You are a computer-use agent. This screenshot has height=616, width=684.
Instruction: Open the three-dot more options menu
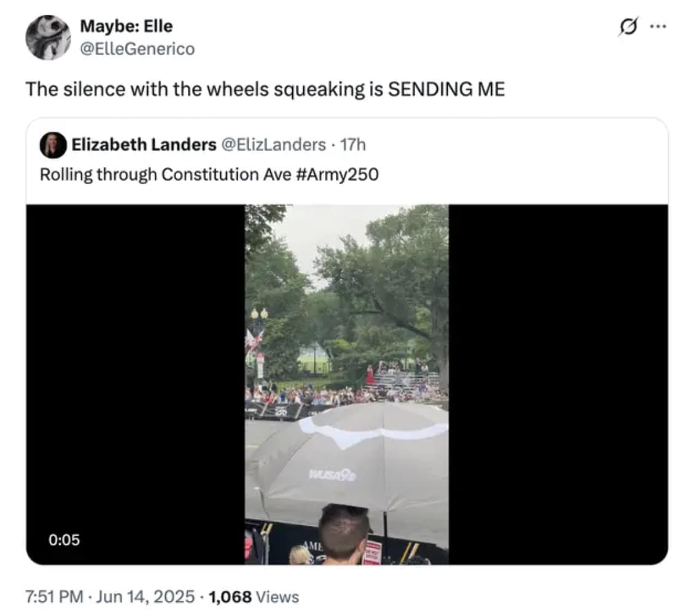658,28
